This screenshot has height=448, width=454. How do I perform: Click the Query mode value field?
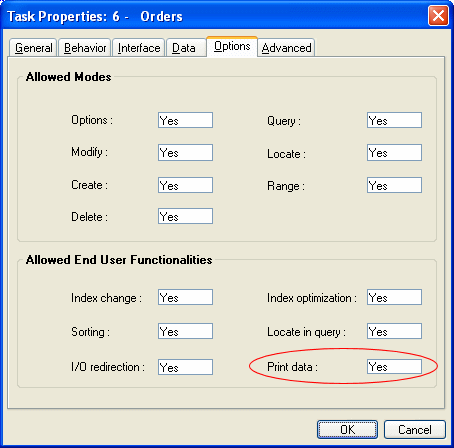(x=394, y=120)
